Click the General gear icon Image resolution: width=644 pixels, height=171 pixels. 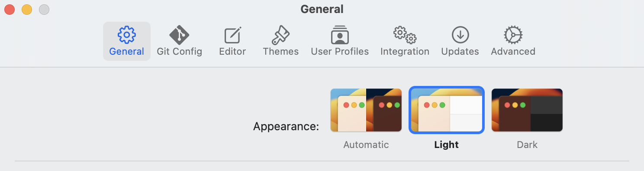click(x=127, y=35)
